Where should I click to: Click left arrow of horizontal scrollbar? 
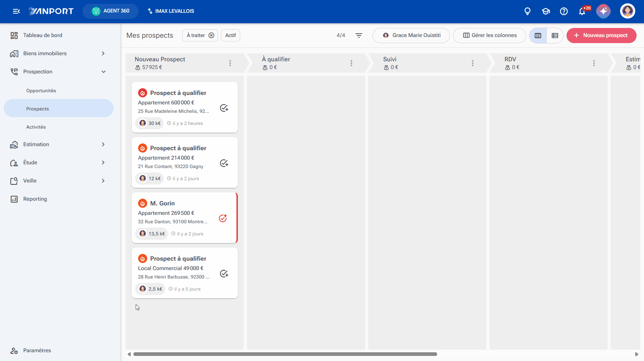point(129,354)
